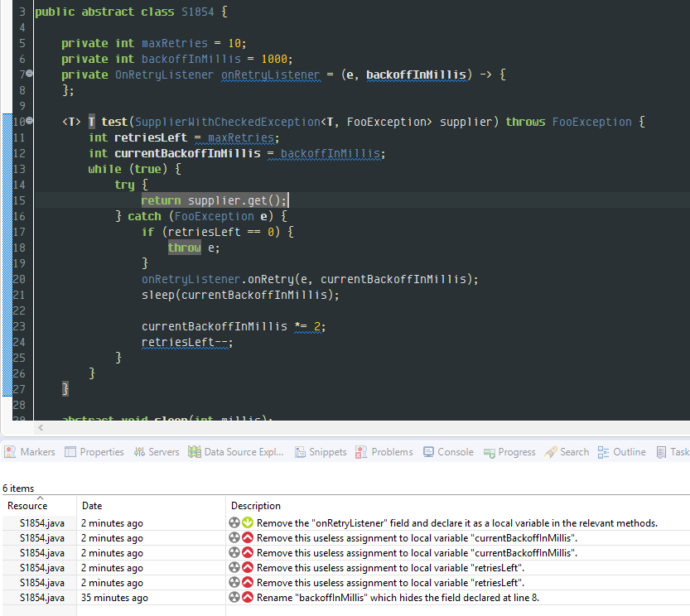The height and width of the screenshot is (616, 690).
Task: Click the Outline tab icon
Action: tap(603, 452)
